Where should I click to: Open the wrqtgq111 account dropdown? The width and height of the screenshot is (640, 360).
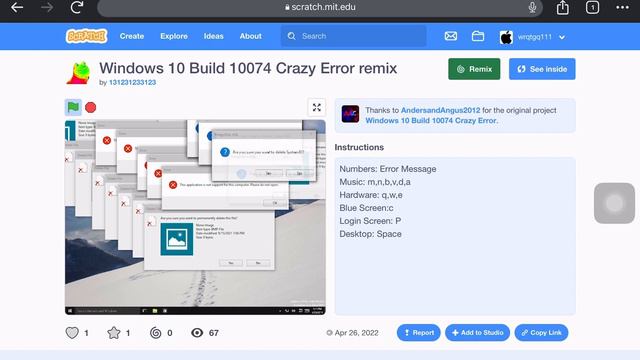coord(533,37)
